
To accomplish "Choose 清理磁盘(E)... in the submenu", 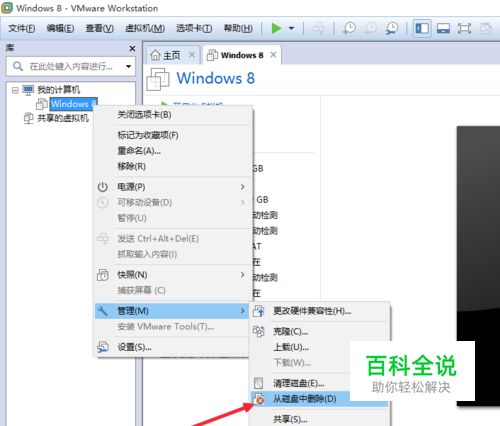I will point(299,383).
